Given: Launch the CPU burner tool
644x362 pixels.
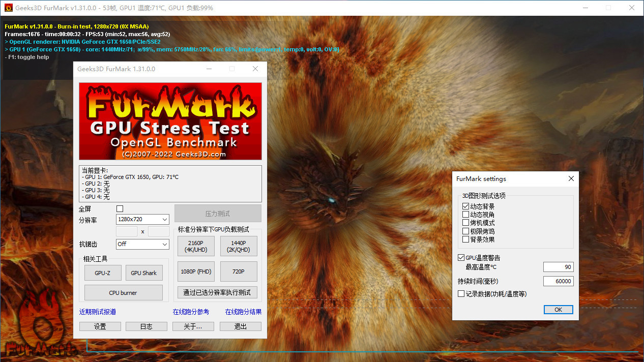Looking at the screenshot, I should (x=123, y=293).
